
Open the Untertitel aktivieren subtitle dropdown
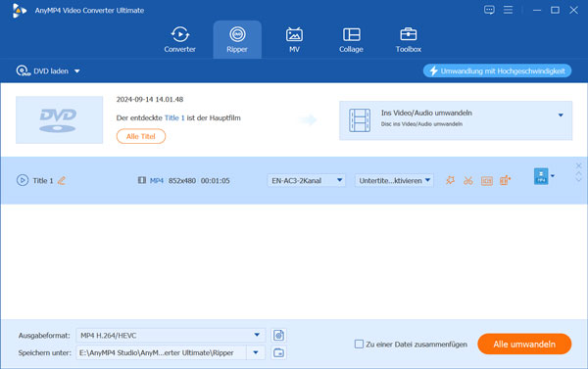pyautogui.click(x=394, y=180)
